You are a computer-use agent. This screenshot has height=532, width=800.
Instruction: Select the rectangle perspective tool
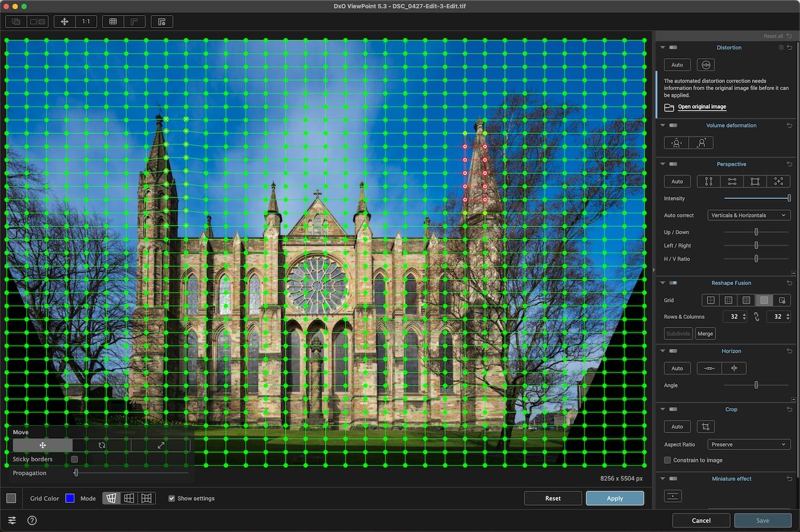[755, 181]
